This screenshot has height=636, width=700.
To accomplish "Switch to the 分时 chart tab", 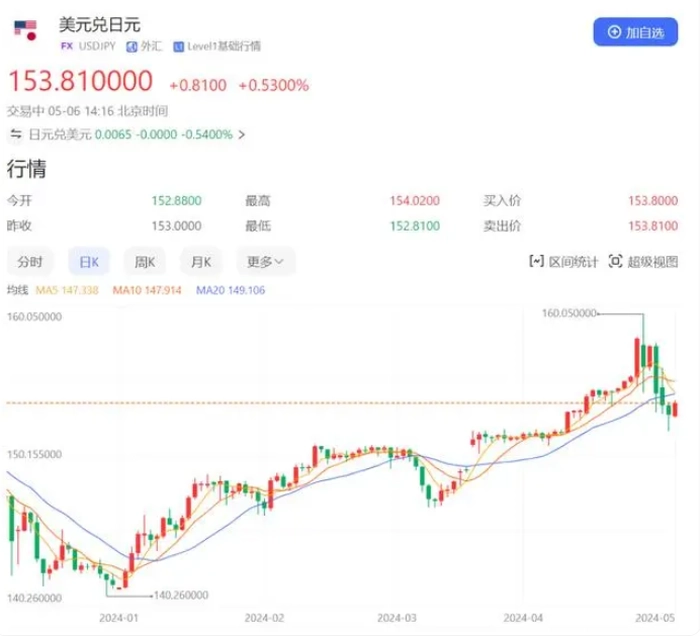I will point(30,262).
